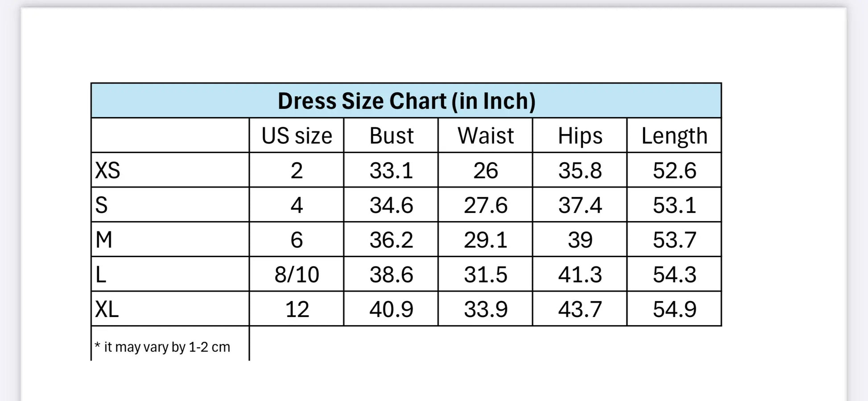Select the XL length value 54.9
The width and height of the screenshot is (868, 401).
coord(674,309)
